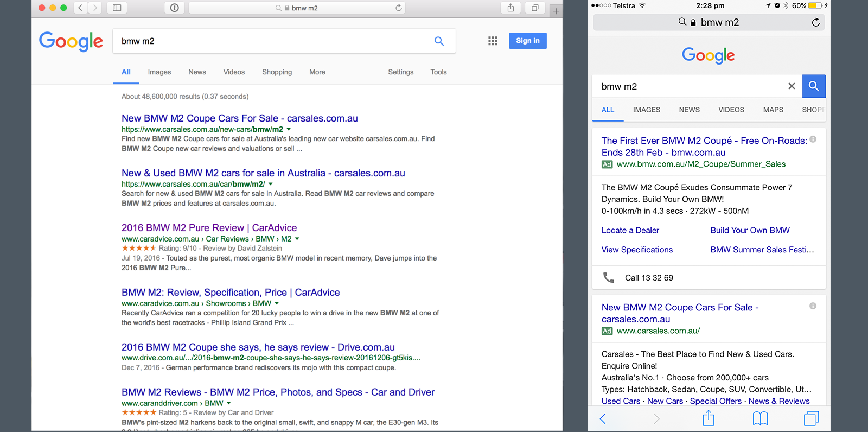Go forward in desktop Safari toolbar

[x=95, y=8]
